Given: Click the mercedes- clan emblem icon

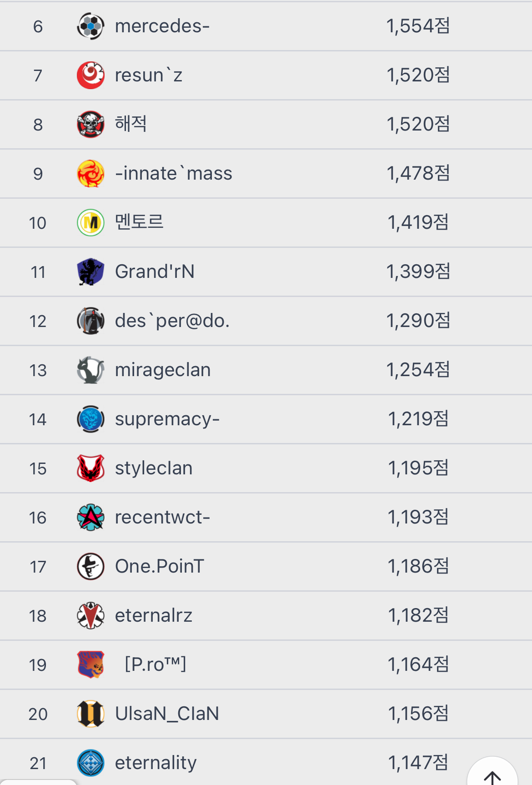Looking at the screenshot, I should click(90, 26).
